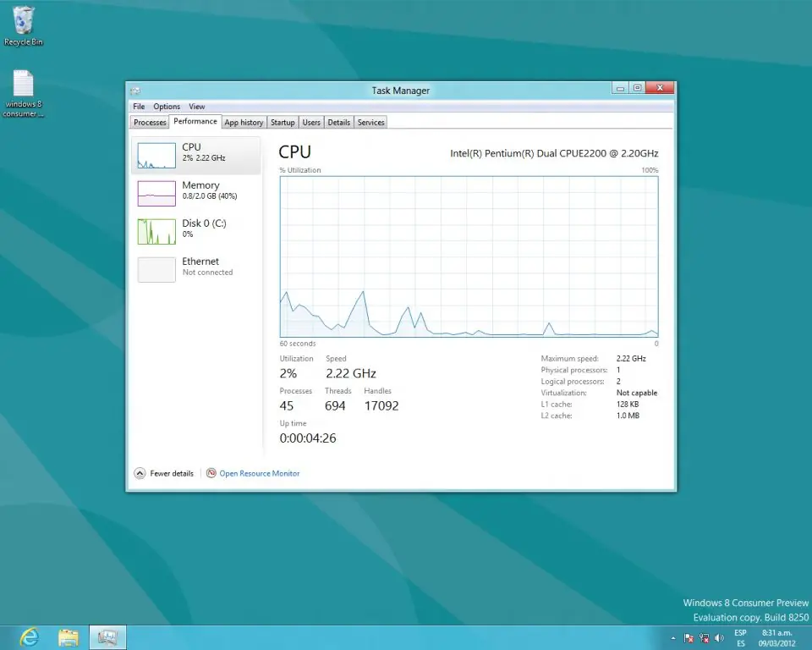
Task: Select the Disk 0 (C:) mini graph
Action: click(x=156, y=231)
